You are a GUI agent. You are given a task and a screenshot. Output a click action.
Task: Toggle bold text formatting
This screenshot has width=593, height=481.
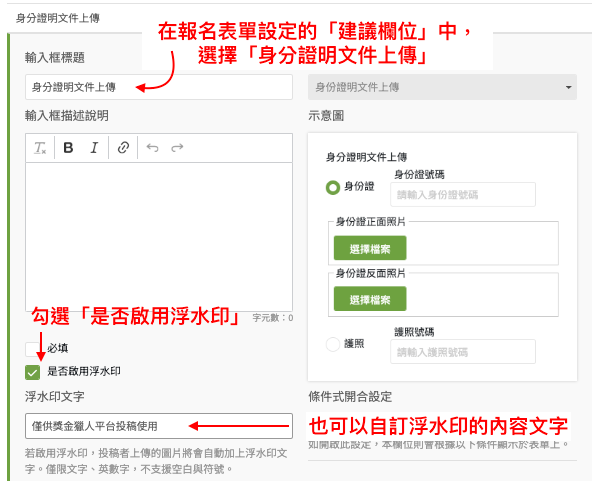(68, 148)
